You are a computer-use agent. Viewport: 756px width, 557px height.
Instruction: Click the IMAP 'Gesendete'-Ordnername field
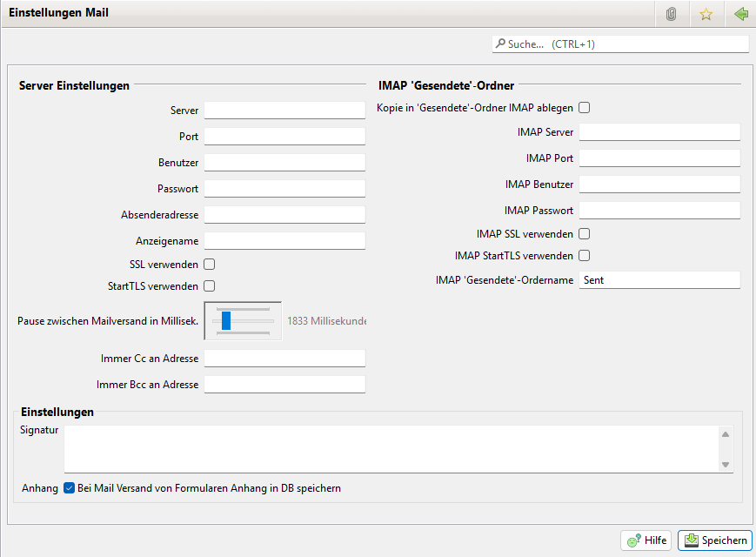click(659, 280)
